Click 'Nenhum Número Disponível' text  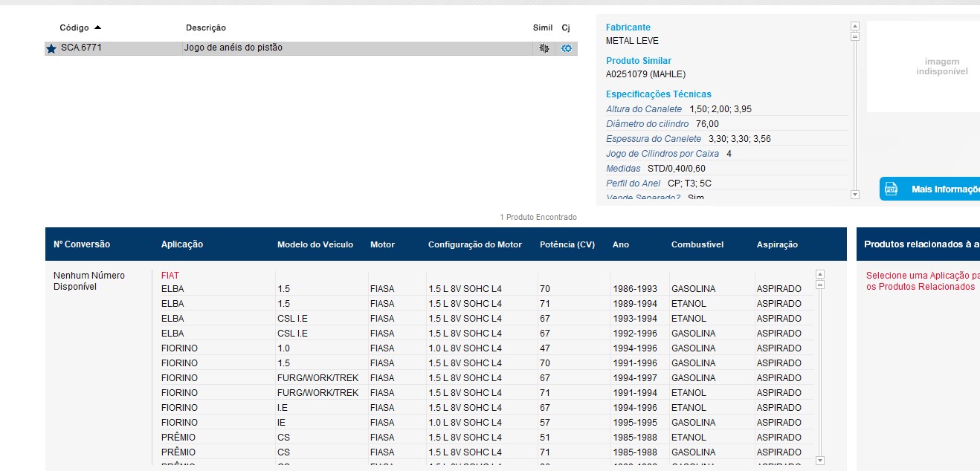pos(89,282)
